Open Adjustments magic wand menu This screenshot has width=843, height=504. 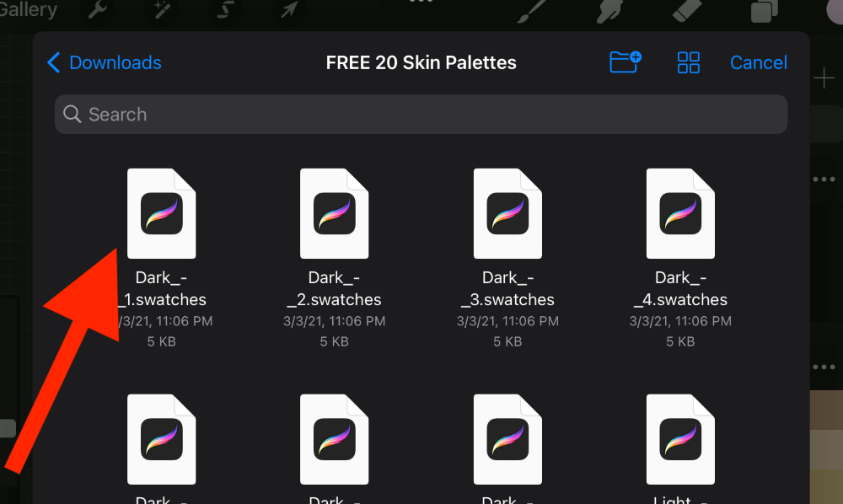[161, 9]
